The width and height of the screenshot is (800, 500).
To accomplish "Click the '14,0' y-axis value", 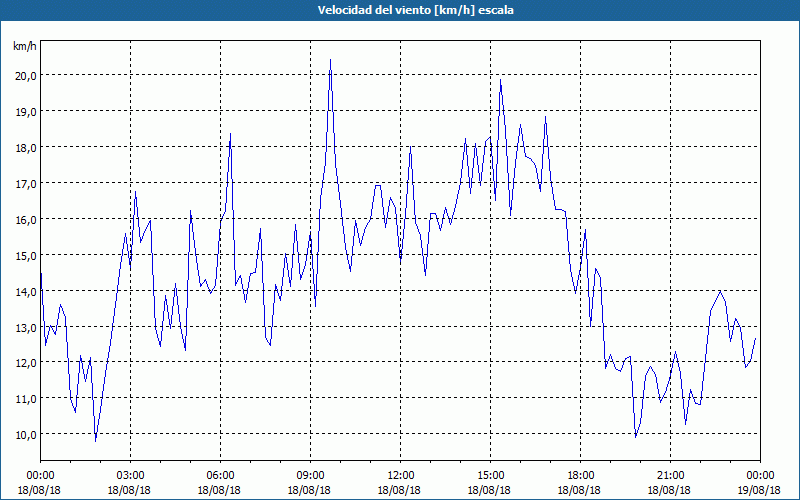I will (x=25, y=291).
